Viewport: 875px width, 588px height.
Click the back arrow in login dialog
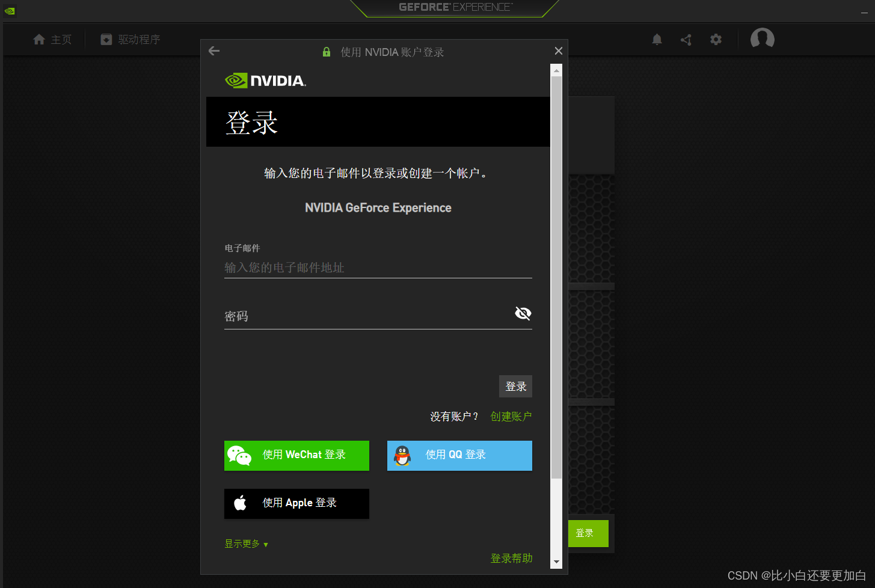pos(214,51)
